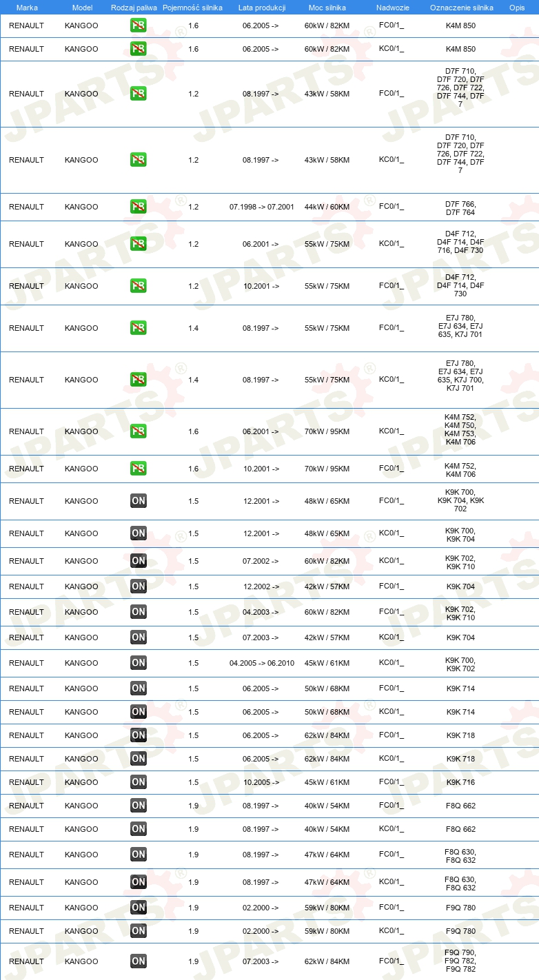Click the ON icon for the F9Q 790 engine row

coord(138,961)
